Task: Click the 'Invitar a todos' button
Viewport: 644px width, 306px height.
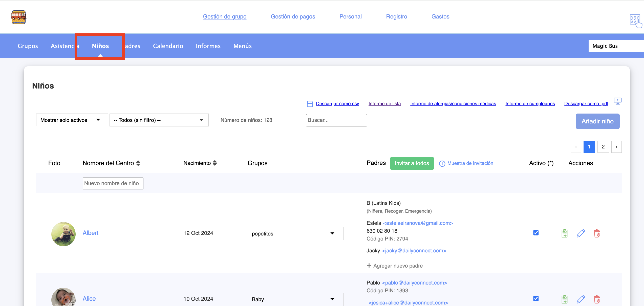Action: (412, 163)
